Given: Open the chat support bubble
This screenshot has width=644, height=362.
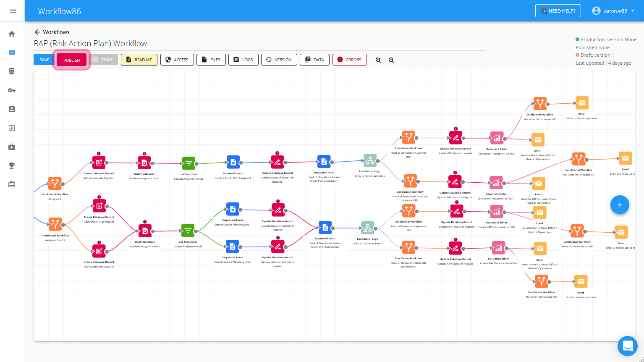Looking at the screenshot, I should [x=627, y=346].
